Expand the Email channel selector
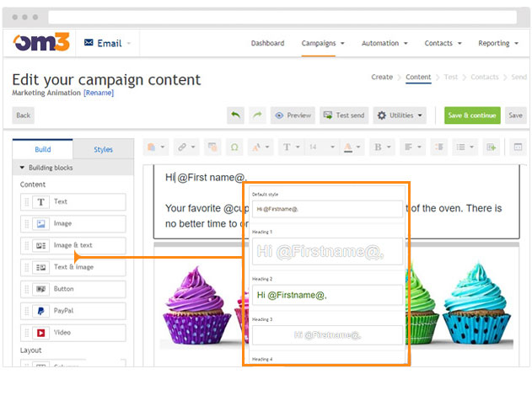This screenshot has width=532, height=417. click(110, 43)
